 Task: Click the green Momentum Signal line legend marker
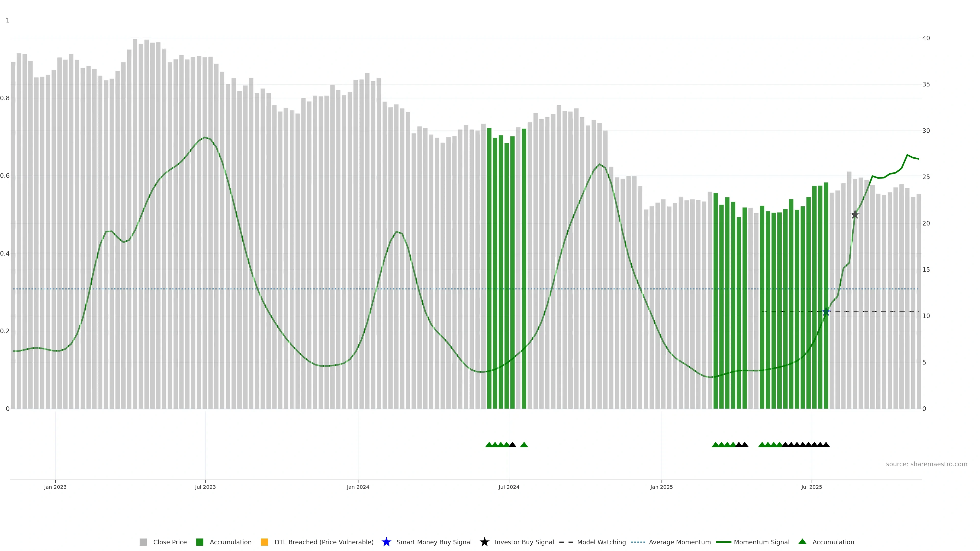[723, 542]
